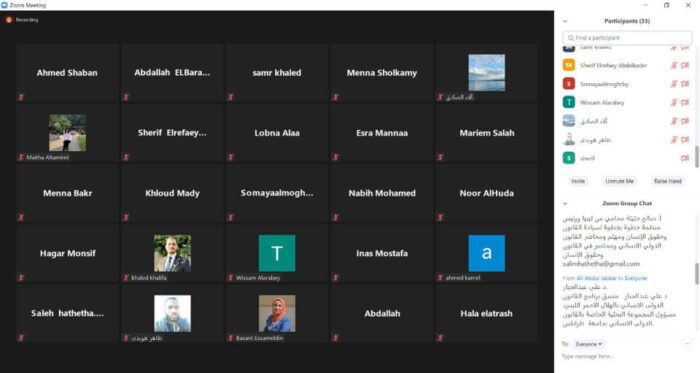Click the red Recording indicator icon
Image resolution: width=700 pixels, height=373 pixels.
(x=9, y=20)
